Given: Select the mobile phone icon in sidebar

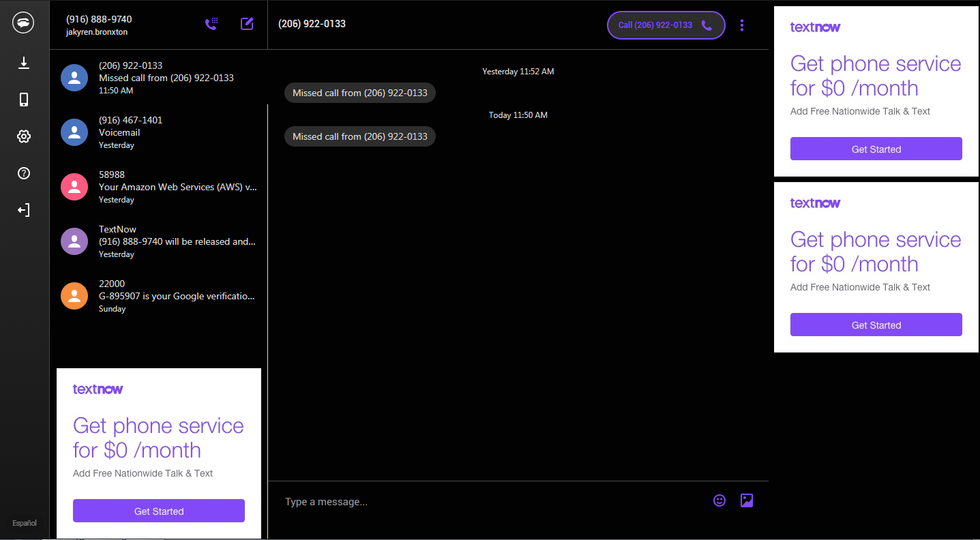Looking at the screenshot, I should click(x=23, y=100).
